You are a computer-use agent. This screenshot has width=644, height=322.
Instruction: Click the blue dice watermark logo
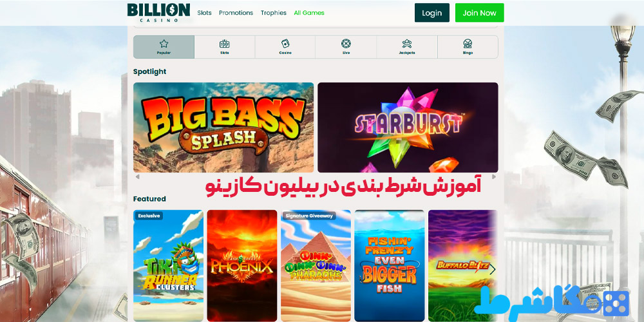pos(551,302)
